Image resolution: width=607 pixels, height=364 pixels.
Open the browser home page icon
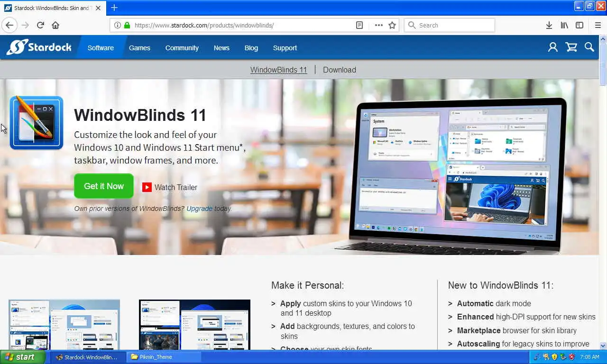(x=55, y=25)
